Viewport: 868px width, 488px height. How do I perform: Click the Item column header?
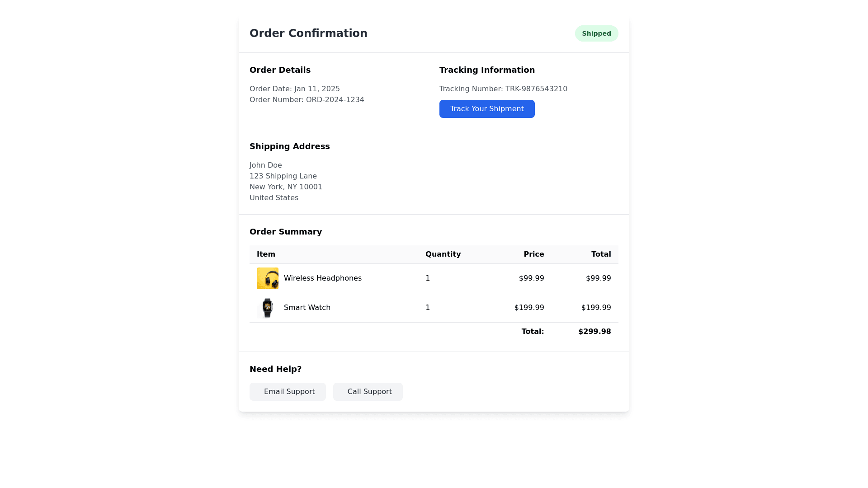point(266,254)
